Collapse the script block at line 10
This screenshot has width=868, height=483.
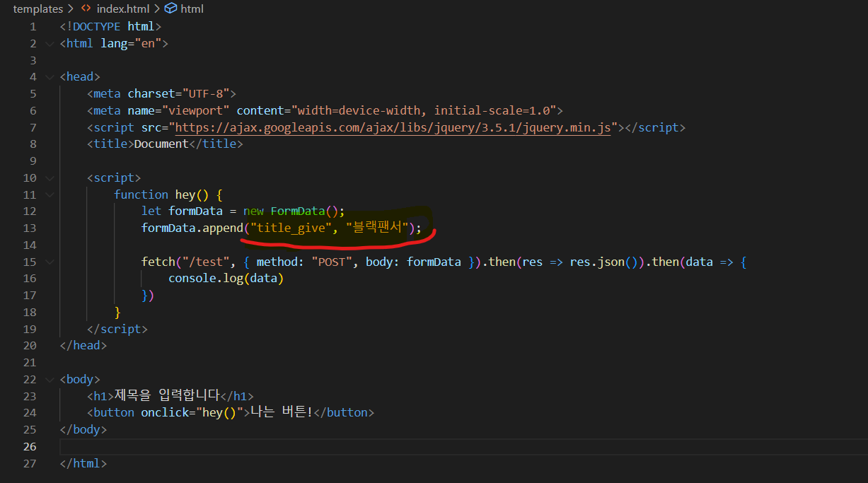click(x=48, y=178)
